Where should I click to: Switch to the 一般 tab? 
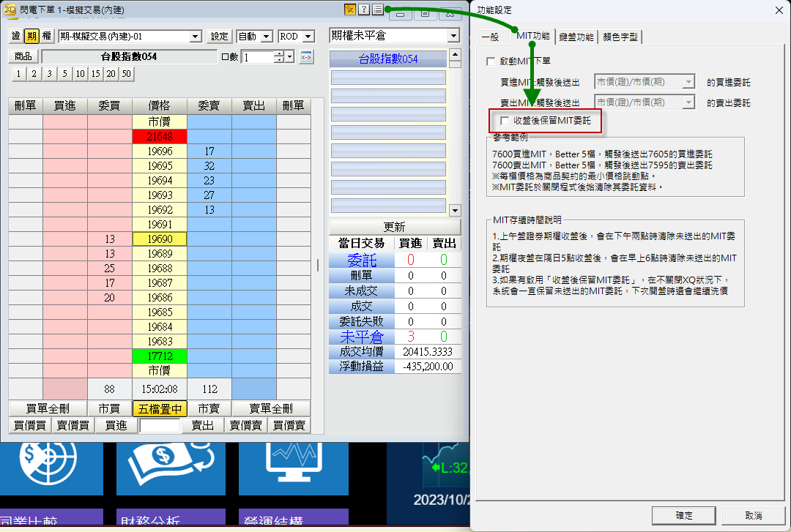click(x=490, y=37)
